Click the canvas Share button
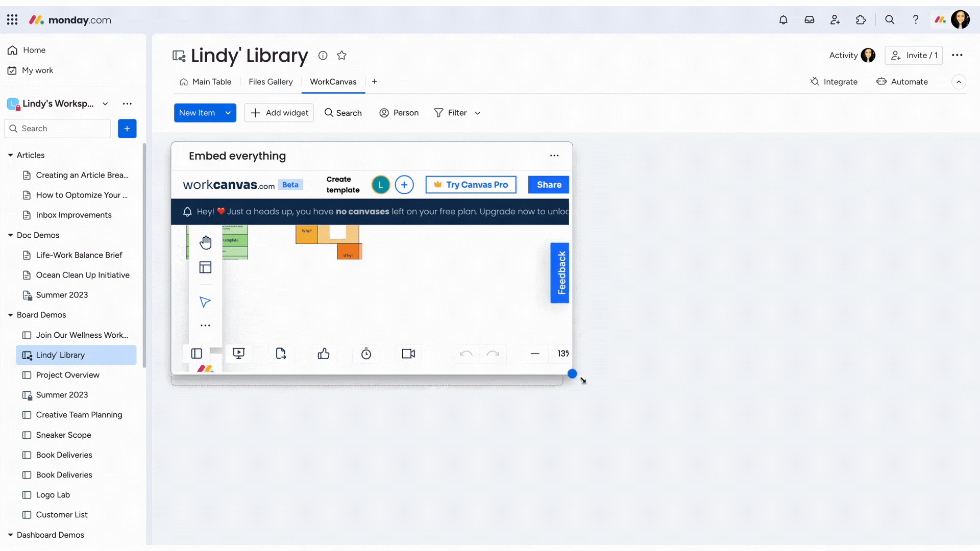980x551 pixels. [x=549, y=185]
